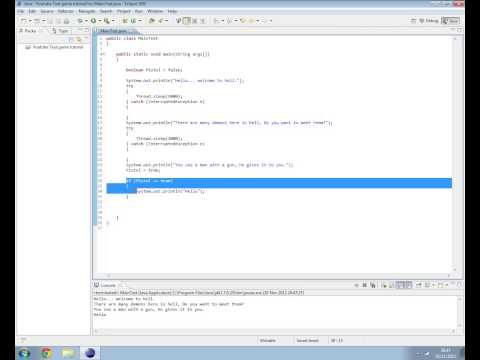Click the editor vertical scrollbar
The height and width of the screenshot is (360, 480).
[455, 154]
